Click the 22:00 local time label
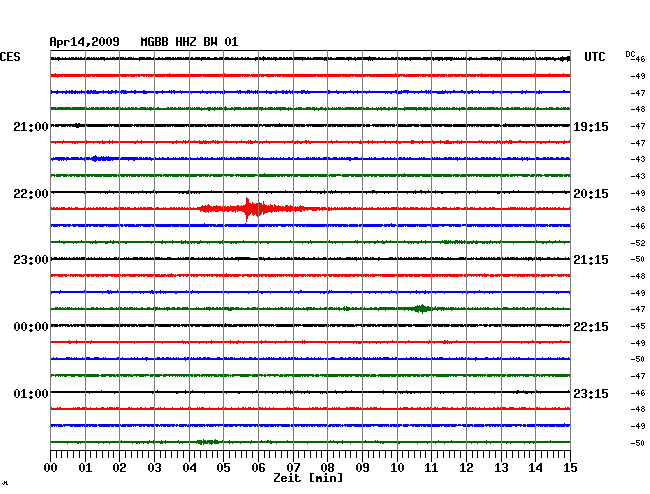 coord(31,194)
